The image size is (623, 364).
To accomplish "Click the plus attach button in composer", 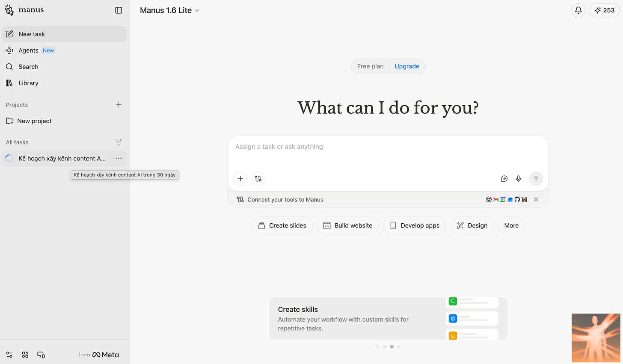I will (x=240, y=179).
